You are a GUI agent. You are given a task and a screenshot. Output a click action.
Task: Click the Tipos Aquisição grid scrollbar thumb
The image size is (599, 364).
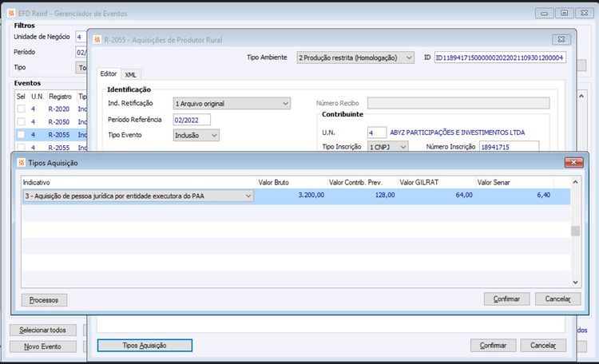tap(575, 231)
